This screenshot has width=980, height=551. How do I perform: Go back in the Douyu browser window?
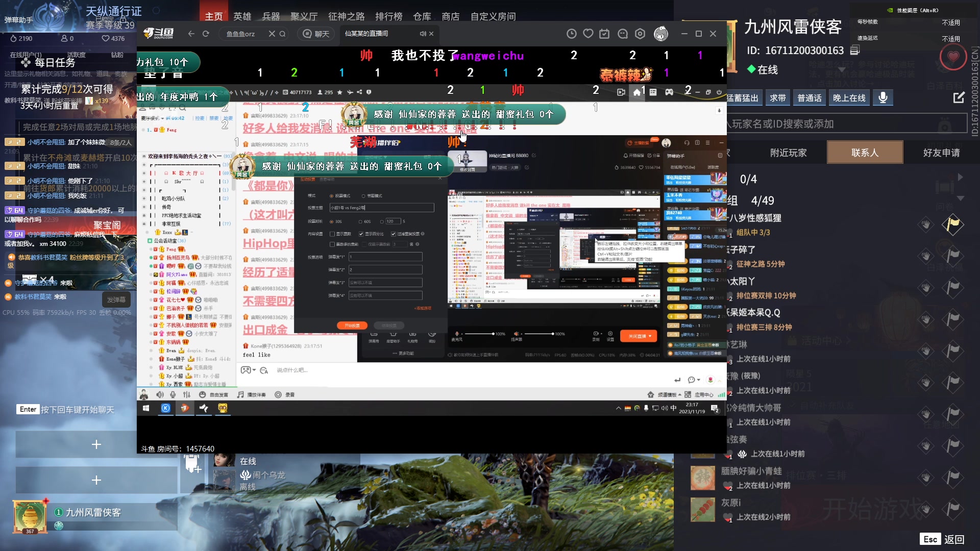click(x=191, y=34)
